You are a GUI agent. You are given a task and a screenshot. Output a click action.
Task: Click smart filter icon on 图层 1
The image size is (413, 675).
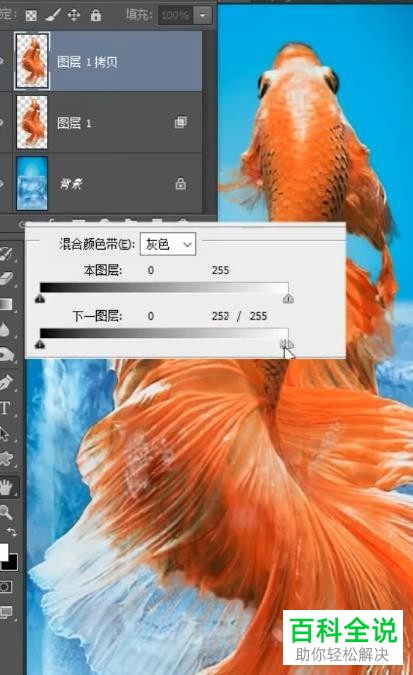(x=180, y=122)
